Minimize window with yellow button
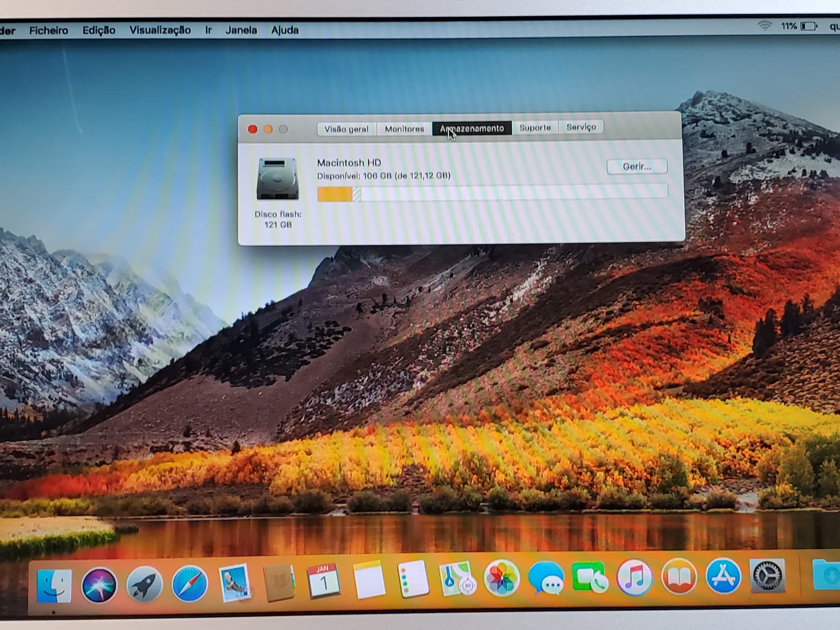 coord(267,129)
